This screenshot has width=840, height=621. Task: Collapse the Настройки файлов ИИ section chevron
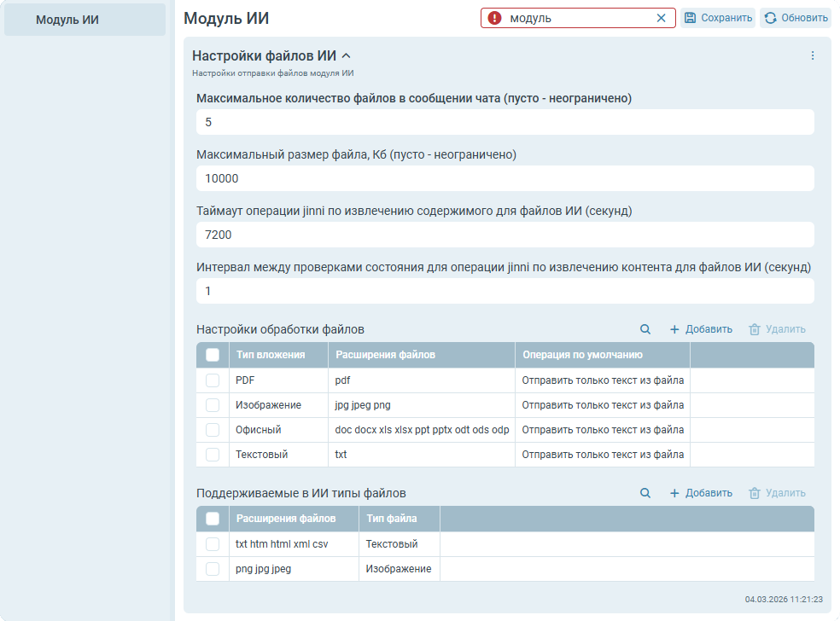pos(346,55)
